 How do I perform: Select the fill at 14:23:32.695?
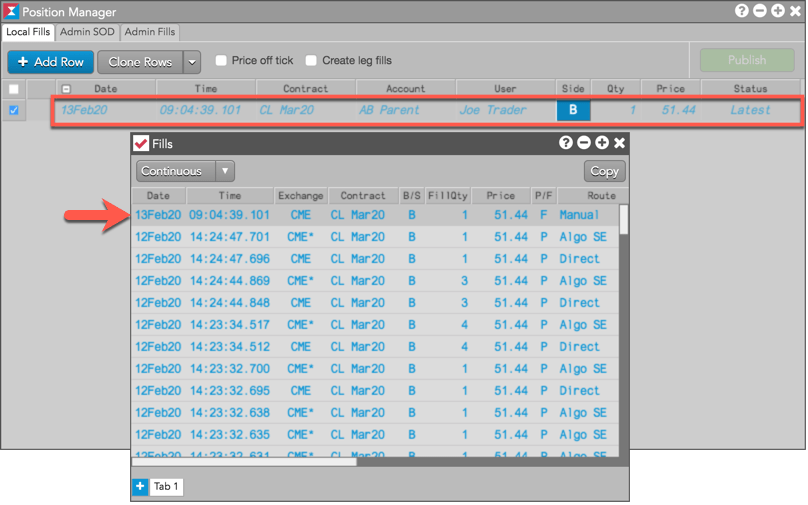[375, 391]
